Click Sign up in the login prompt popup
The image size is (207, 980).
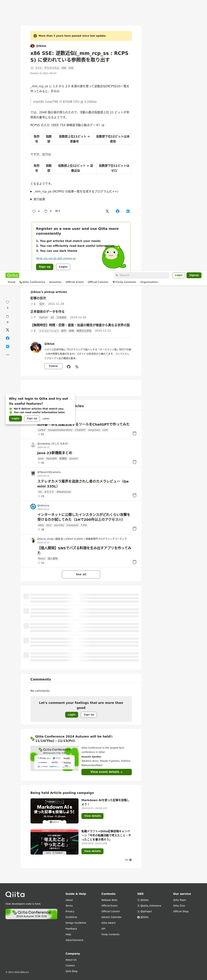[32, 419]
